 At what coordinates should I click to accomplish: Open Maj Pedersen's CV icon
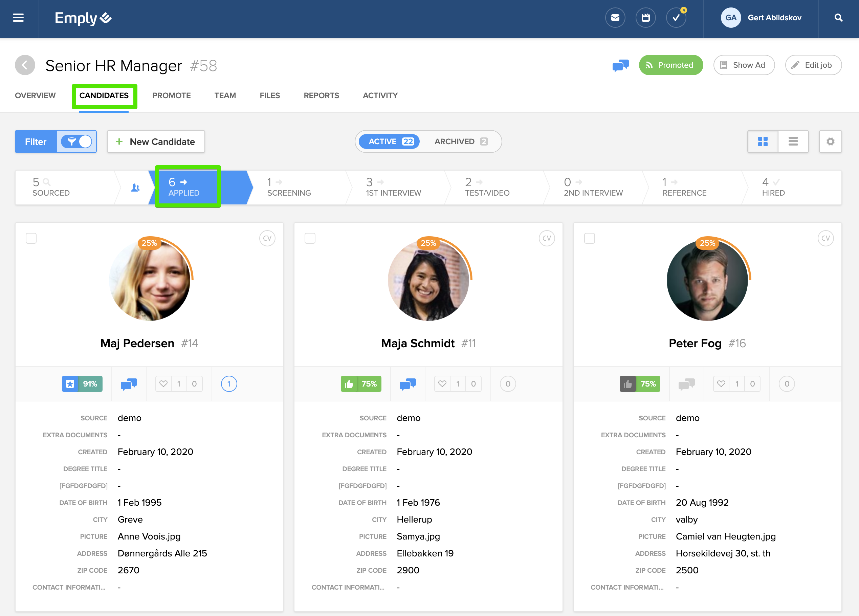point(267,238)
